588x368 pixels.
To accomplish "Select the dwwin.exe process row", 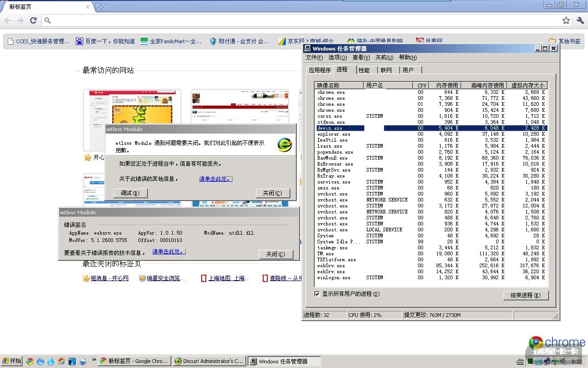I will coord(431,128).
